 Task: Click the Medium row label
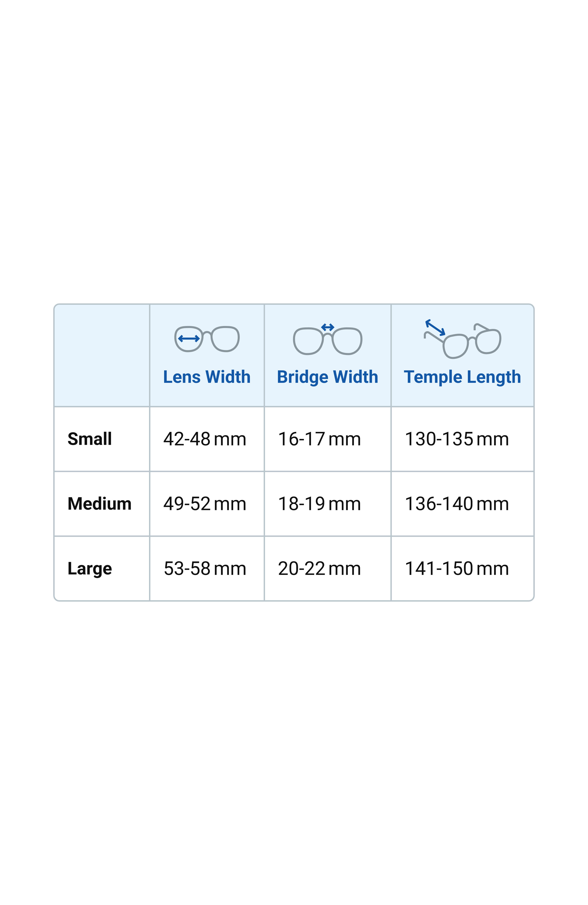click(100, 503)
